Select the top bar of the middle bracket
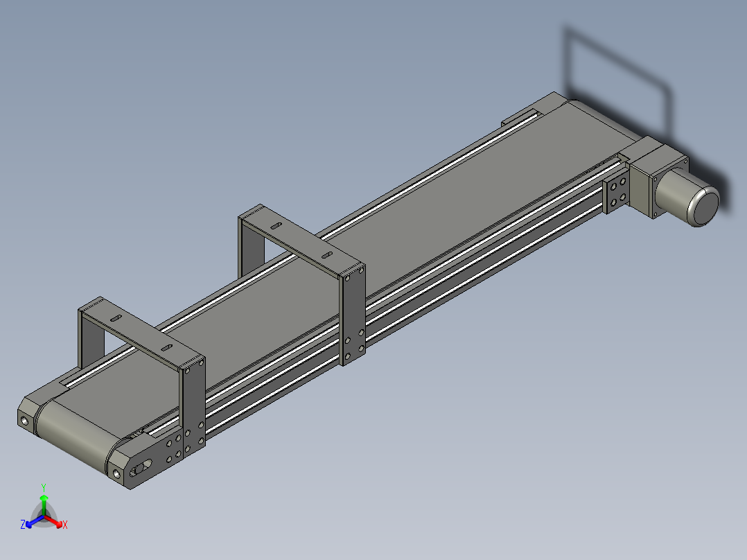 tap(301, 242)
